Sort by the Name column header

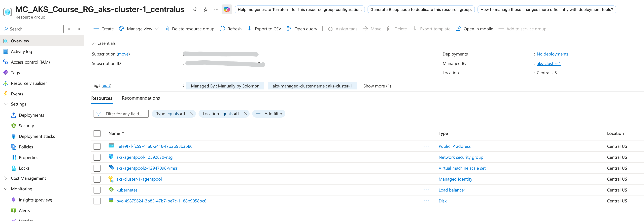[x=116, y=134]
